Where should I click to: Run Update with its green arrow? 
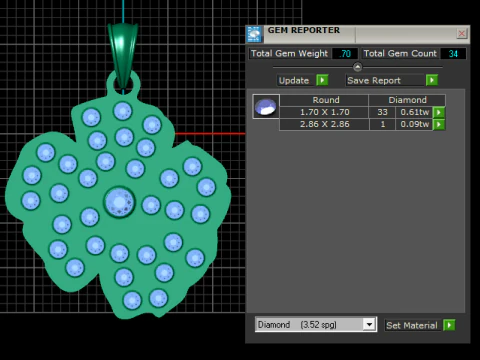[322, 80]
